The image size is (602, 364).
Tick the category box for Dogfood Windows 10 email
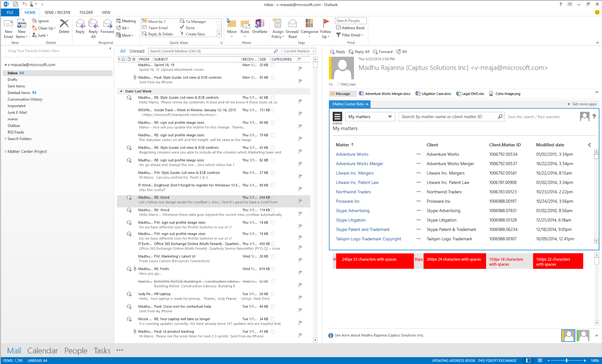click(273, 185)
